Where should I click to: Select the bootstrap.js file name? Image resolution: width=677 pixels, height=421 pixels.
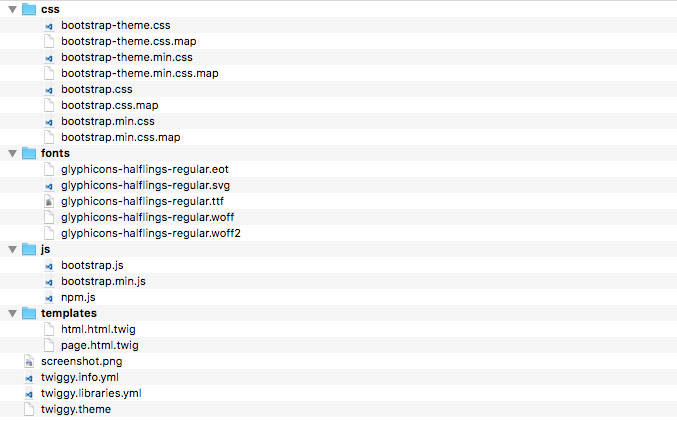(x=92, y=265)
